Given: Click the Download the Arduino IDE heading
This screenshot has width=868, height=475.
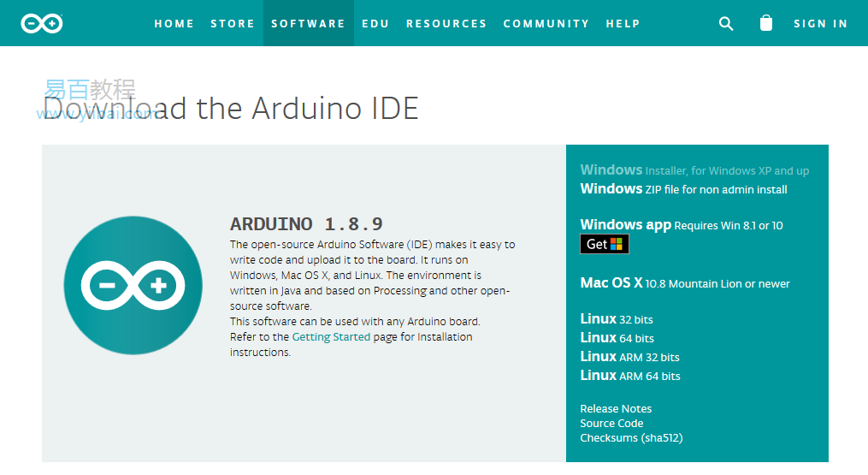Looking at the screenshot, I should click(231, 108).
